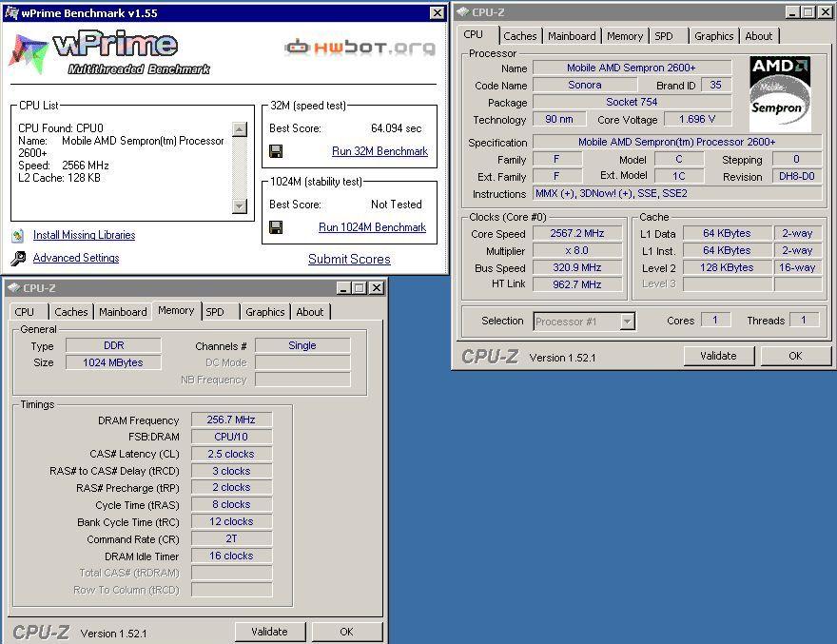This screenshot has height=644, width=837.
Task: Click the CPU-Z Memory window title icon
Action: pos(14,288)
